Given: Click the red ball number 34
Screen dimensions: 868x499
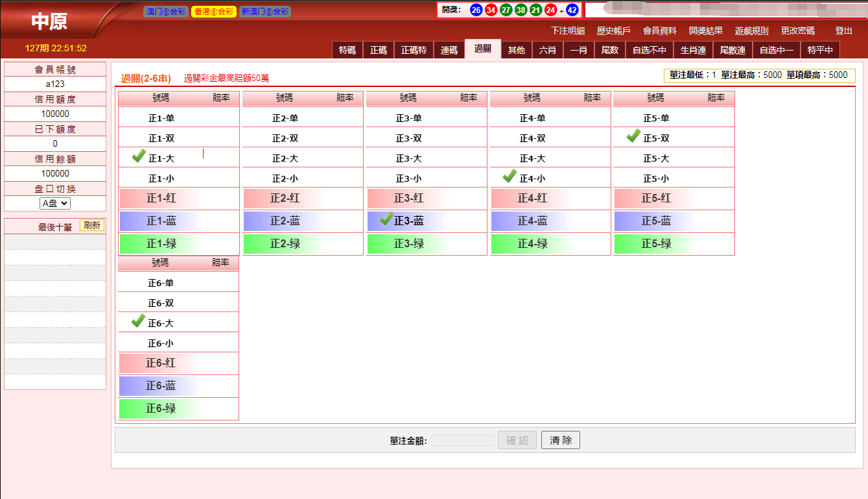Looking at the screenshot, I should [x=491, y=10].
